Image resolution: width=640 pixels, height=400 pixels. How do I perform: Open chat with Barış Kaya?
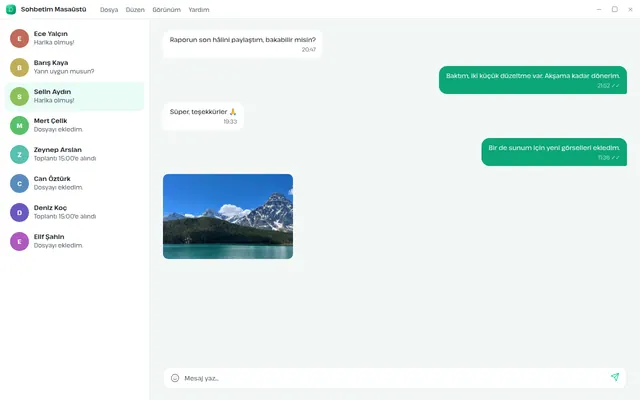pos(74,67)
